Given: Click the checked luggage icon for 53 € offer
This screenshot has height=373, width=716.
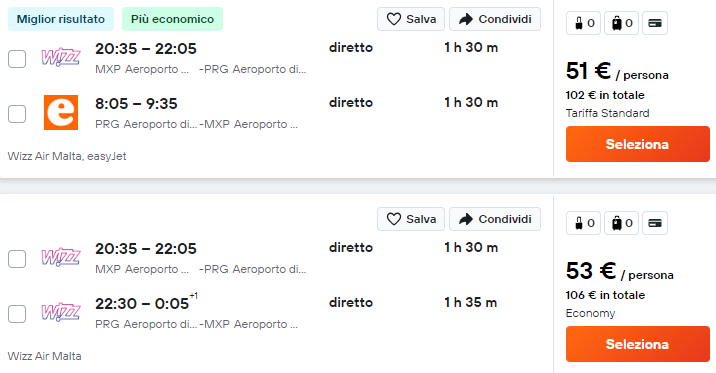Looking at the screenshot, I should point(617,223).
